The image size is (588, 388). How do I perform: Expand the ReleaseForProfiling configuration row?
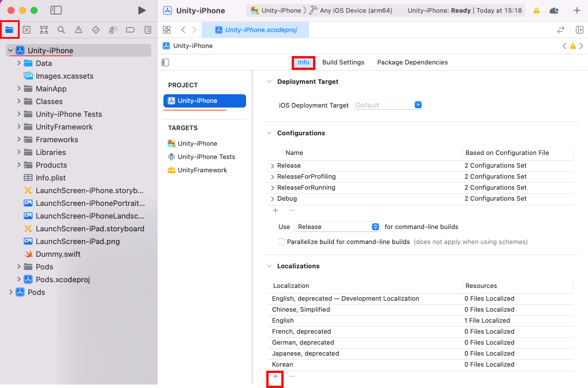273,176
